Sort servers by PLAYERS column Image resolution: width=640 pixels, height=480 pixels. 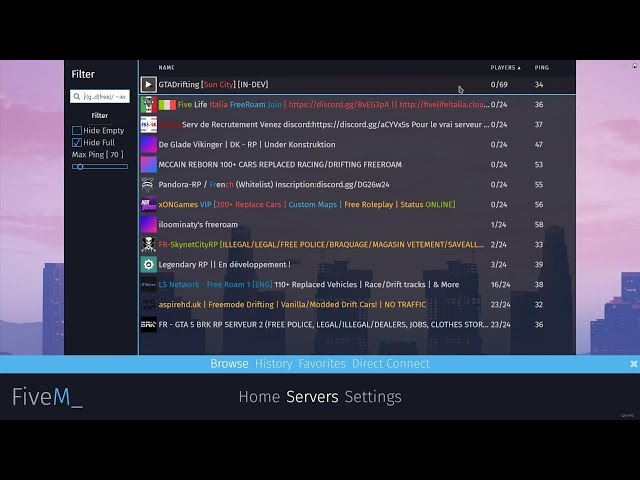[505, 68]
